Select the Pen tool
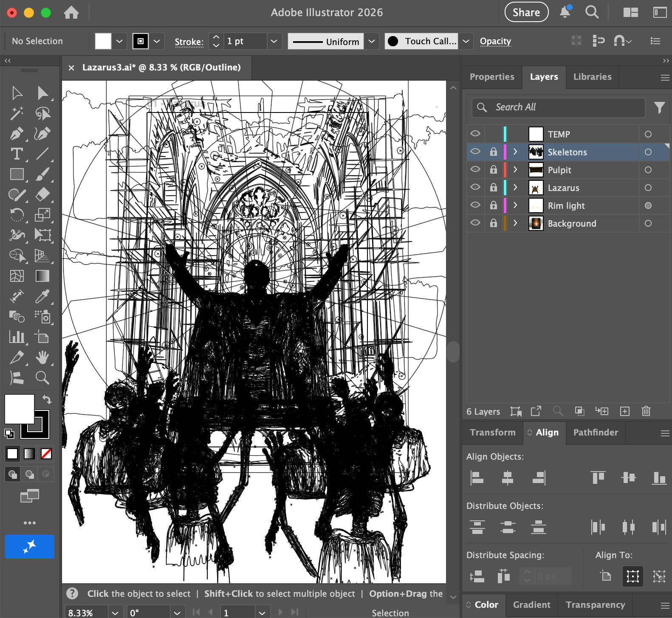Viewport: 672px width, 618px height. (16, 134)
